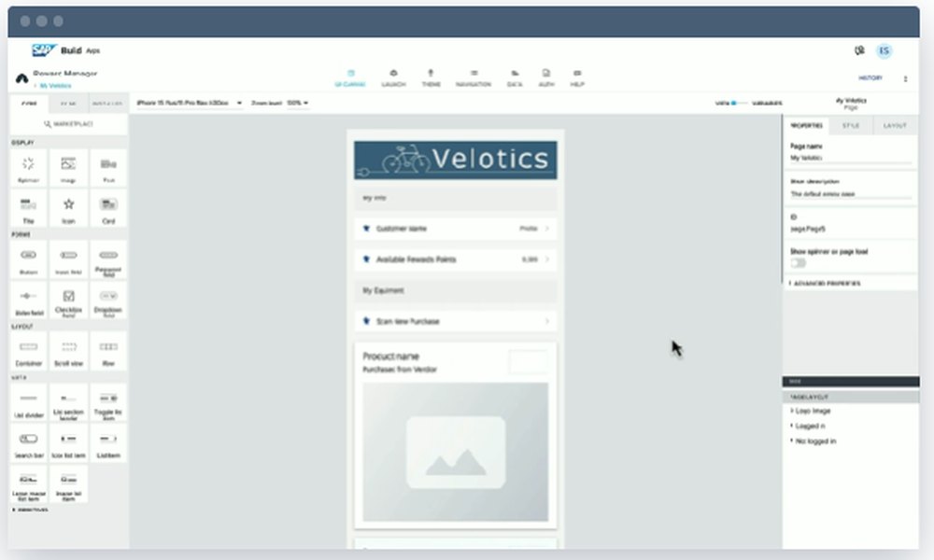Screen dimensions: 934x560
Task: Select the Icon component with star
Action: pyautogui.click(x=68, y=209)
